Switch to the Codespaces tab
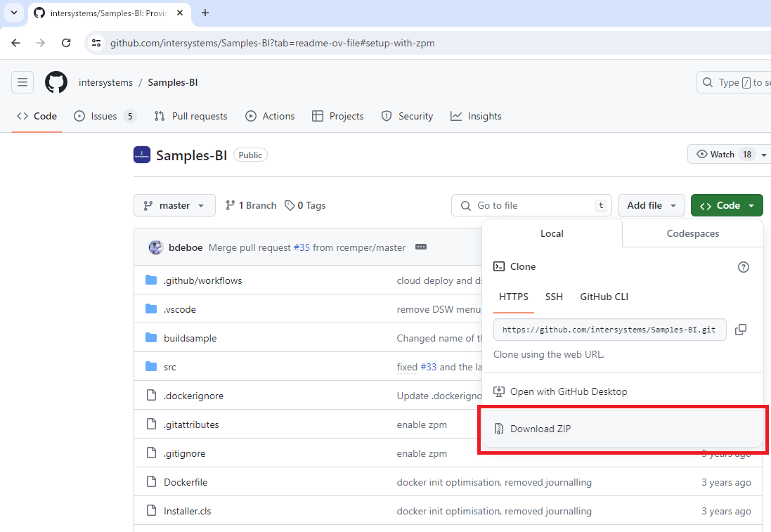771x532 pixels. [x=692, y=233]
